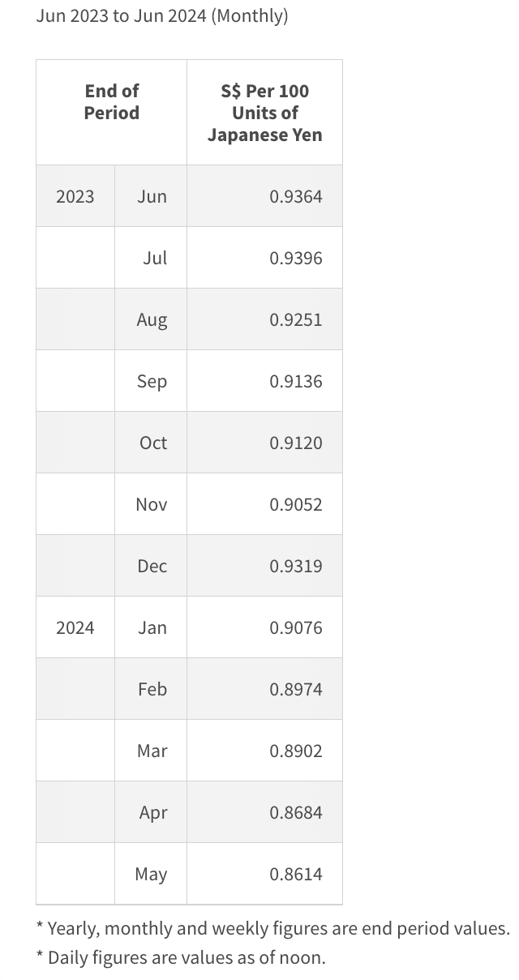Select the 0.9396 rate value
Screen dimensions: 519x980
pyautogui.click(x=295, y=258)
